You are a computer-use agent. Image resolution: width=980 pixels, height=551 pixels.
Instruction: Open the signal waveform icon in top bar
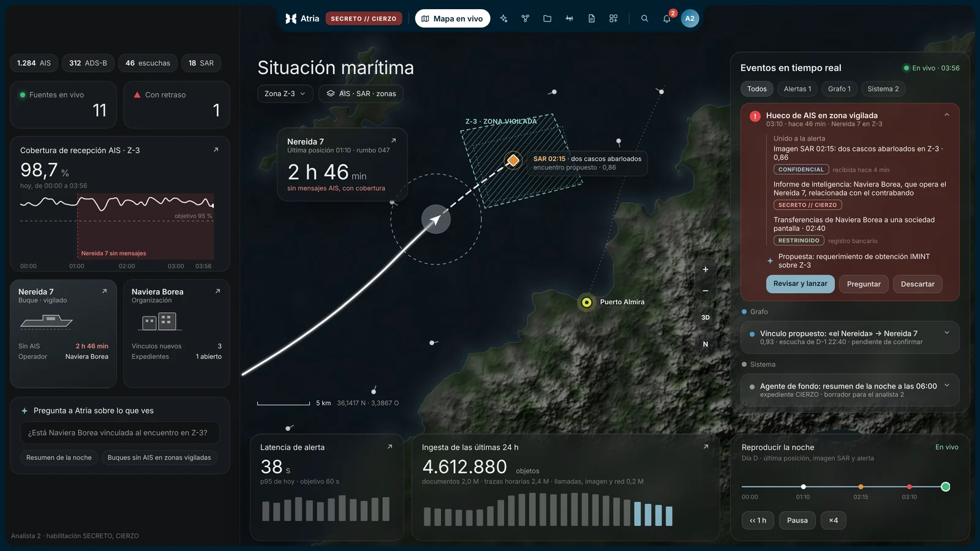pyautogui.click(x=569, y=18)
